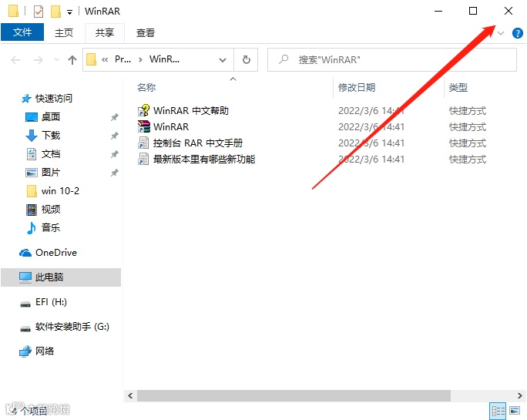The height and width of the screenshot is (420, 527).
Task: Unpin 下载 using its pin icon
Action: pos(114,136)
